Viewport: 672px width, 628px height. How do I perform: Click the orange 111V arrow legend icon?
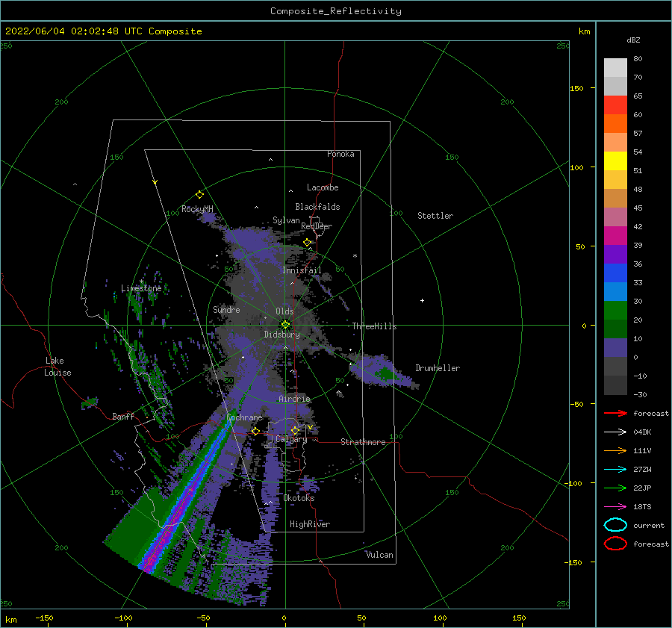[615, 450]
